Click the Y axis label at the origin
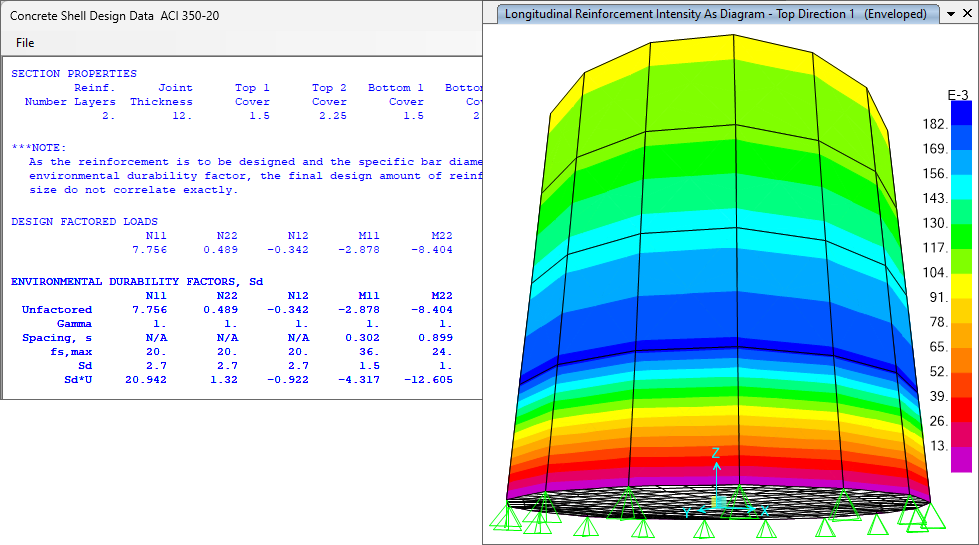Viewport: 979px width, 545px height. (687, 512)
